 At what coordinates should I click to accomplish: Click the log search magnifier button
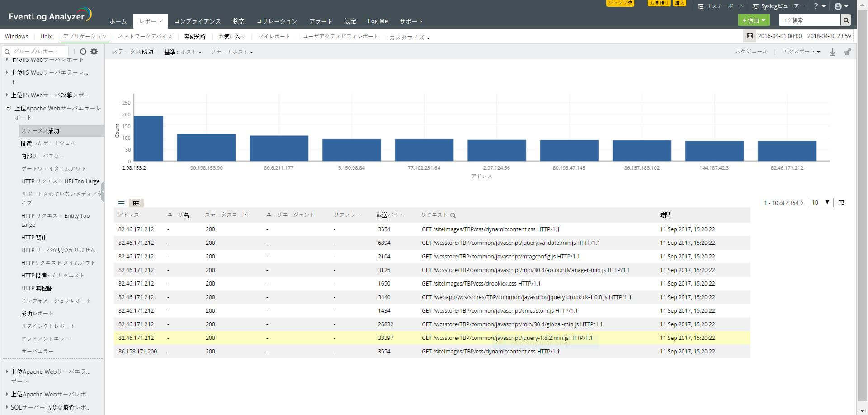pyautogui.click(x=845, y=20)
